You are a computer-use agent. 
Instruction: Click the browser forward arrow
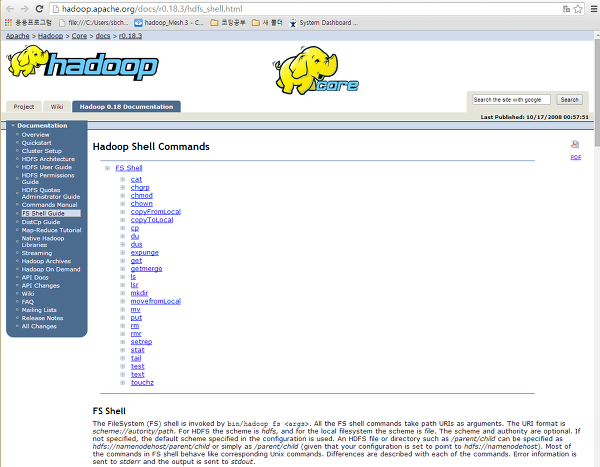pos(24,8)
